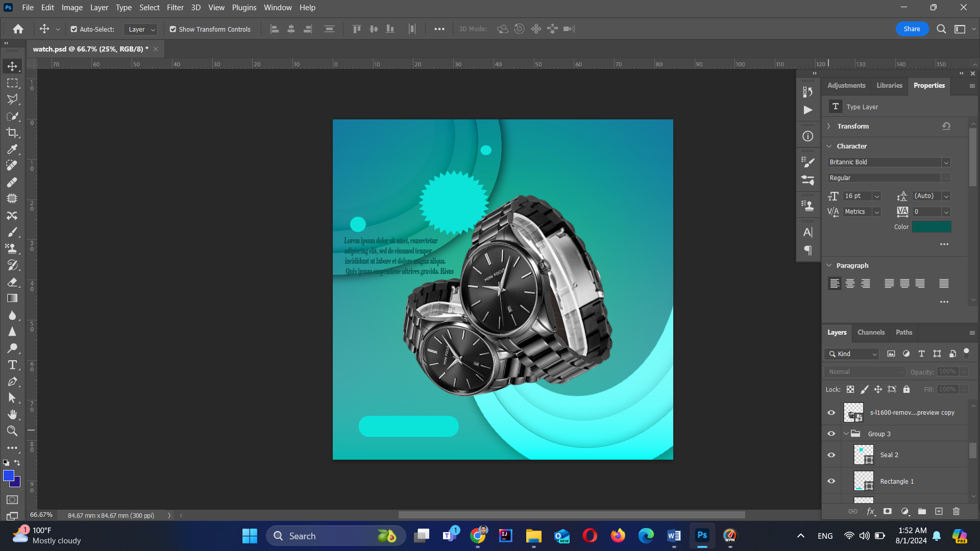Switch to the Adjustments tab
Image resolution: width=980 pixels, height=551 pixels.
pyautogui.click(x=846, y=85)
